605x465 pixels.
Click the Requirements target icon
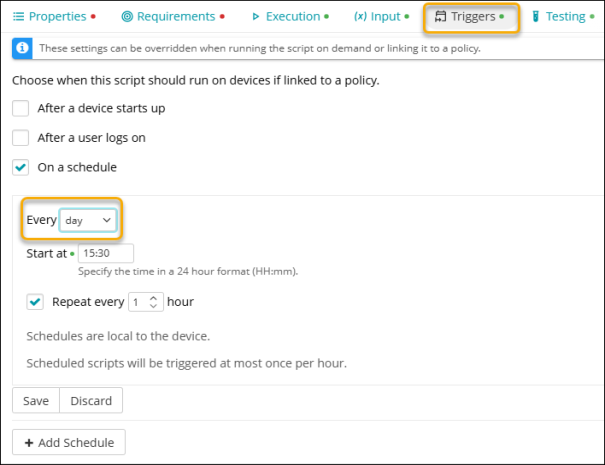pos(127,17)
